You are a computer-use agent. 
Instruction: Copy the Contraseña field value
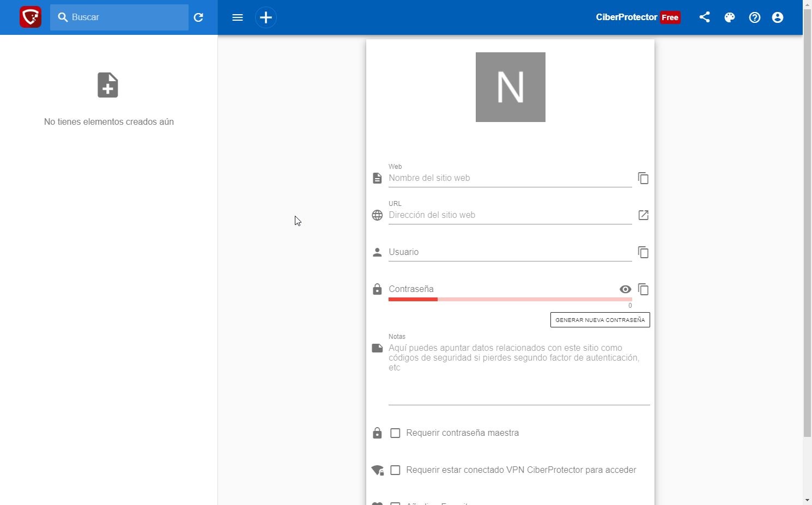point(643,289)
